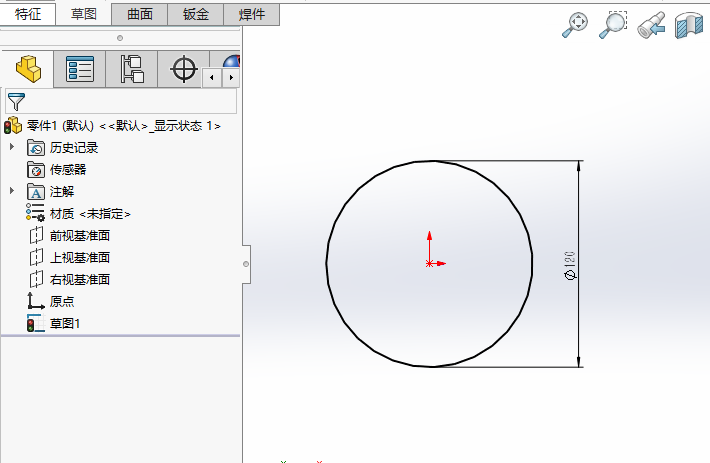This screenshot has height=463, width=710.
Task: Click the 传感器 folder icon
Action: (36, 170)
